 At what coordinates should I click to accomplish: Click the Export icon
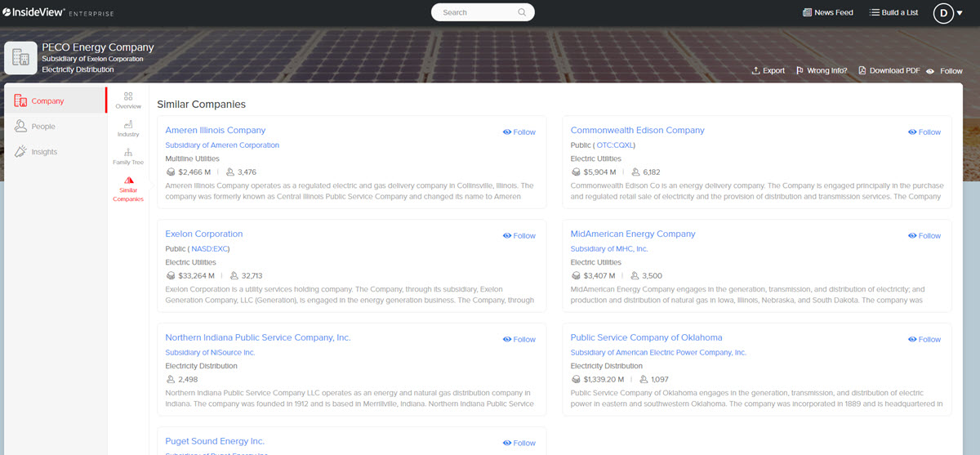[x=756, y=71]
